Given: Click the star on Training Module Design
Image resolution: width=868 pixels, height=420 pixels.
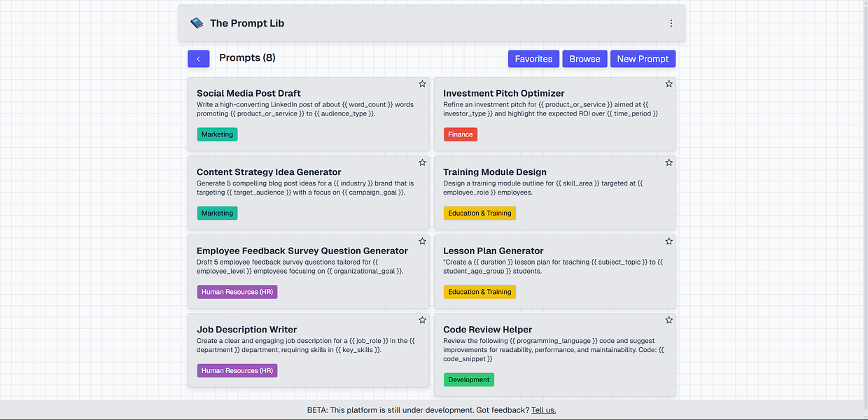Looking at the screenshot, I should tap(668, 162).
